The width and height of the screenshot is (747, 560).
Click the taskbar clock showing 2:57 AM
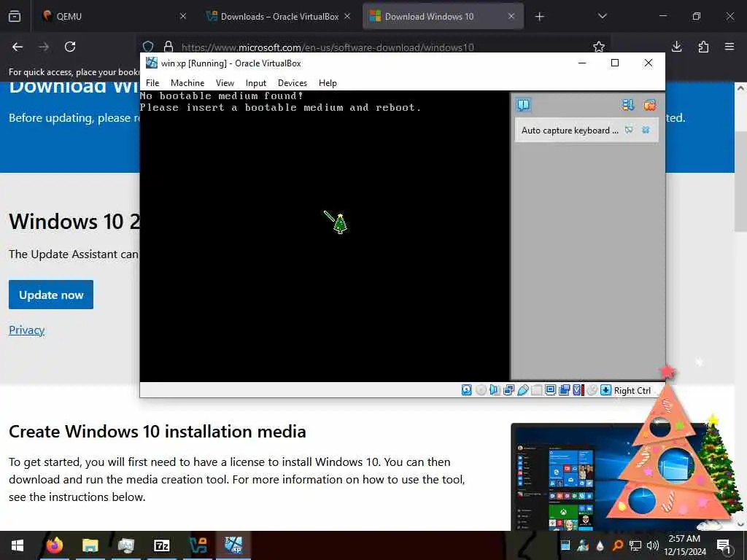click(684, 545)
